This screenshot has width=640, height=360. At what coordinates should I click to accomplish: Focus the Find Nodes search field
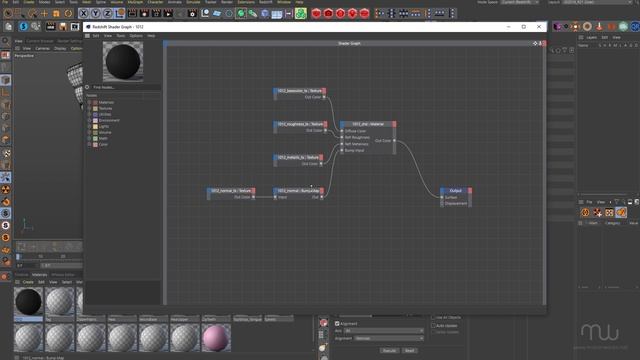tap(126, 87)
